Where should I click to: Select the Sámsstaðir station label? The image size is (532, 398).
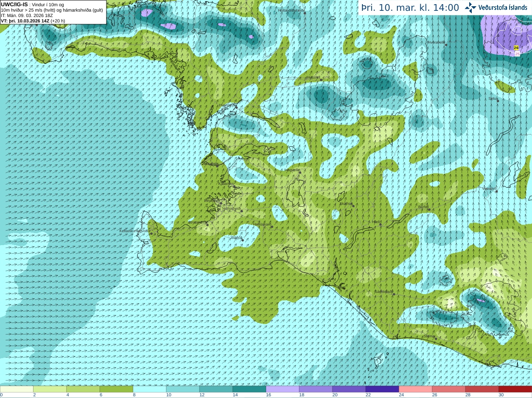click(x=384, y=292)
